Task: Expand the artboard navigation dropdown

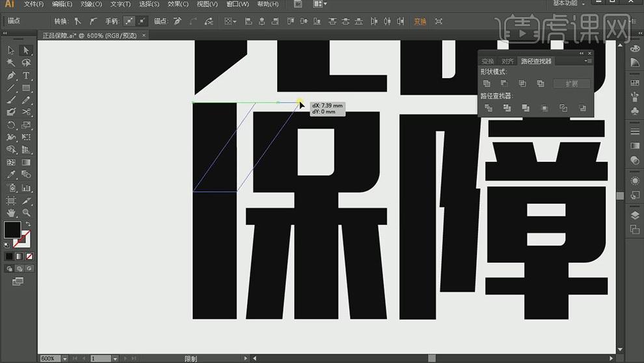Action: (x=115, y=358)
